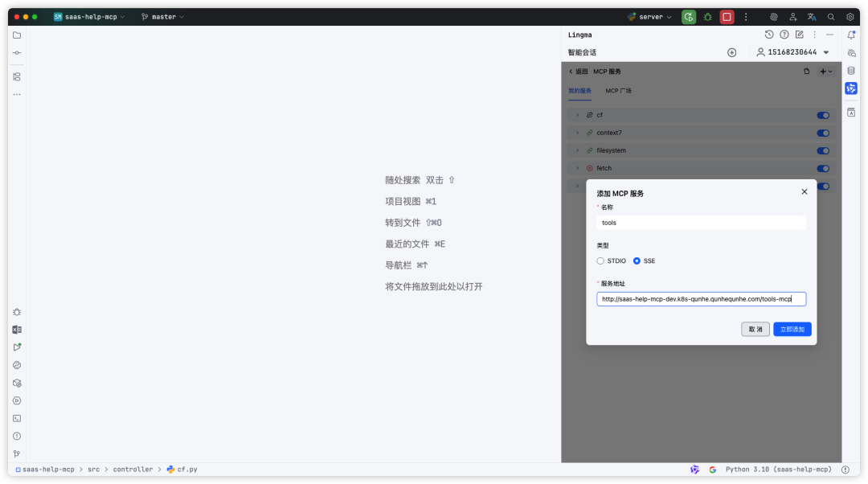Open the Problems warning icon in left sidebar

coord(17,437)
